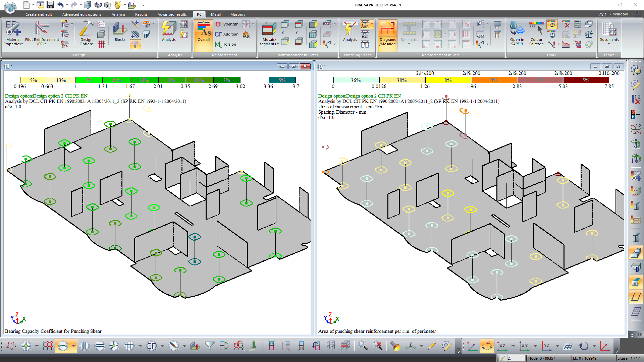The height and width of the screenshot is (362, 644).
Task: Expand the Symmetric dropdown arrow
Action: 409,44
